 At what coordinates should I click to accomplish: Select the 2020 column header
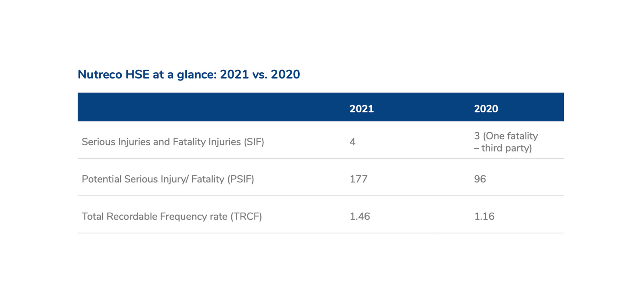(x=486, y=109)
